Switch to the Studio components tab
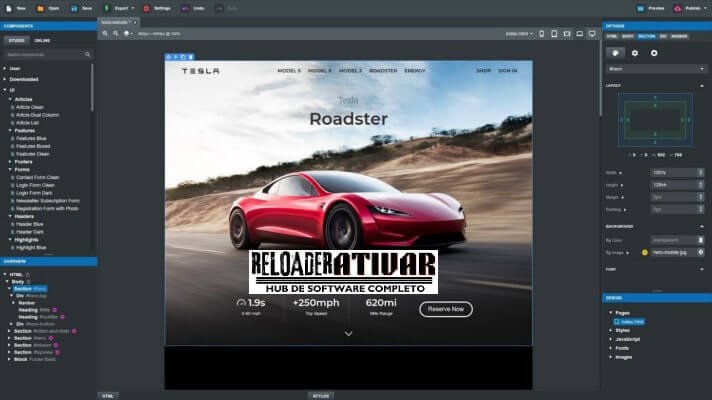Image resolution: width=712 pixels, height=400 pixels. [x=17, y=40]
